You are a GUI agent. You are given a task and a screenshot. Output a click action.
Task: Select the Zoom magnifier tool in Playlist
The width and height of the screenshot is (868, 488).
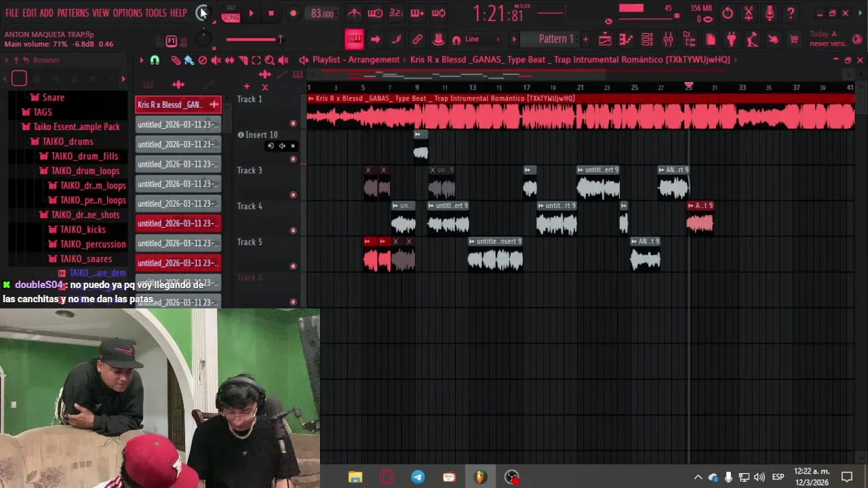click(269, 60)
